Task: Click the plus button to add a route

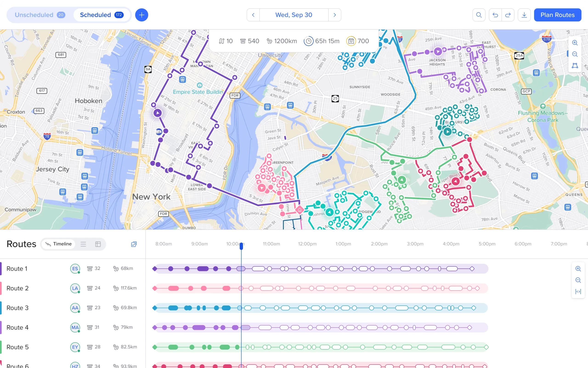Action: [141, 15]
